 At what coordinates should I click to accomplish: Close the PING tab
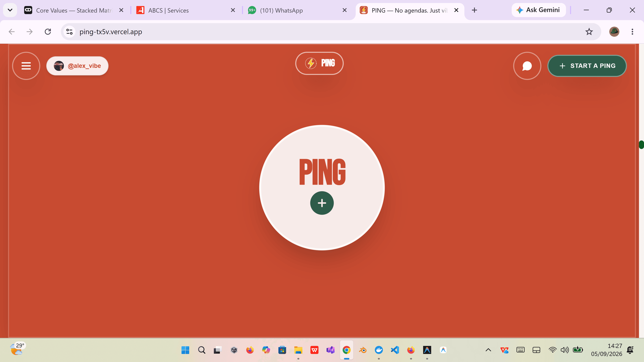pos(456,10)
